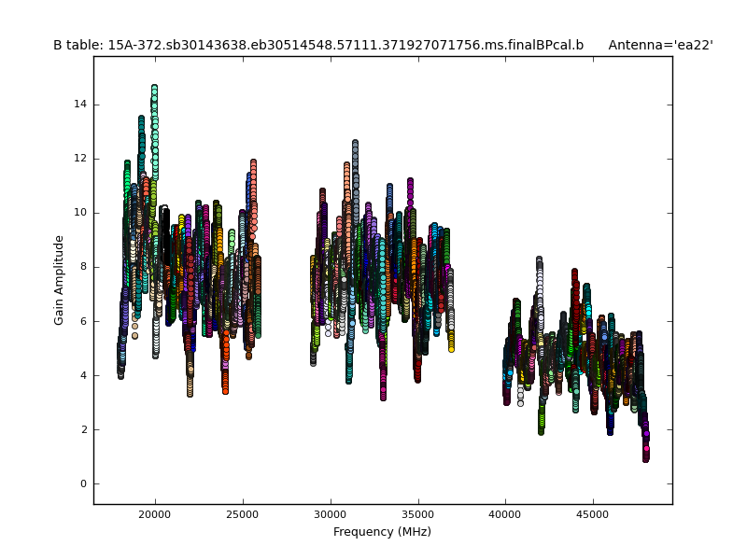
Task: Click the 6 y-axis tick label
Action: [84, 321]
